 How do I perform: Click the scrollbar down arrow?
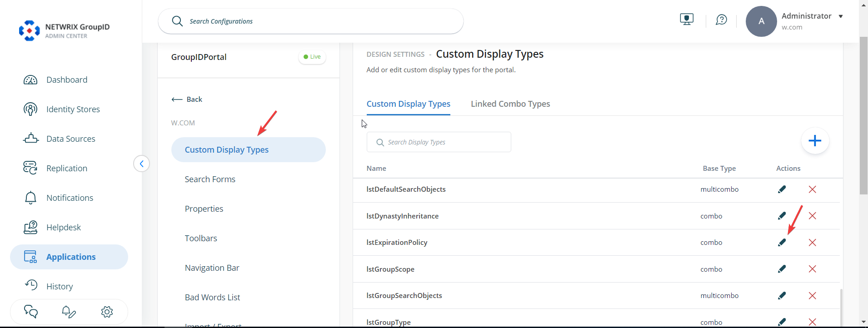(863, 322)
